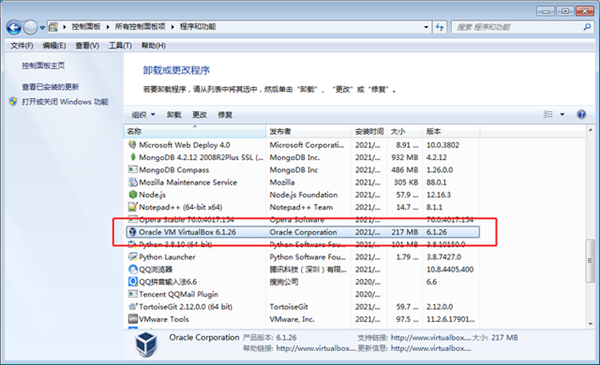Open the 编辑(E) menu
The width and height of the screenshot is (600, 365).
click(x=54, y=46)
